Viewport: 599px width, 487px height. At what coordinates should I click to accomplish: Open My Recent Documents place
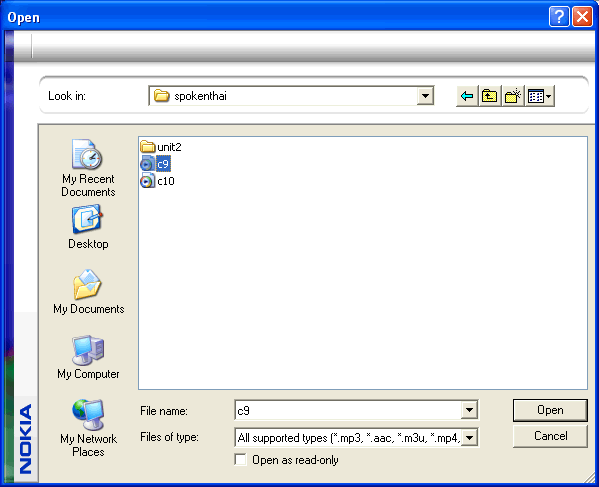click(x=88, y=168)
